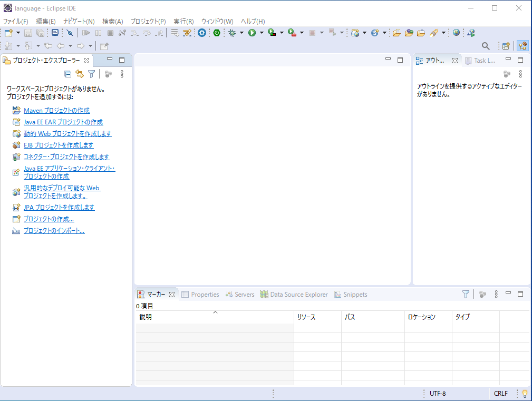Image resolution: width=532 pixels, height=401 pixels.
Task: Open the ファイル(F) menu
Action: (16, 22)
